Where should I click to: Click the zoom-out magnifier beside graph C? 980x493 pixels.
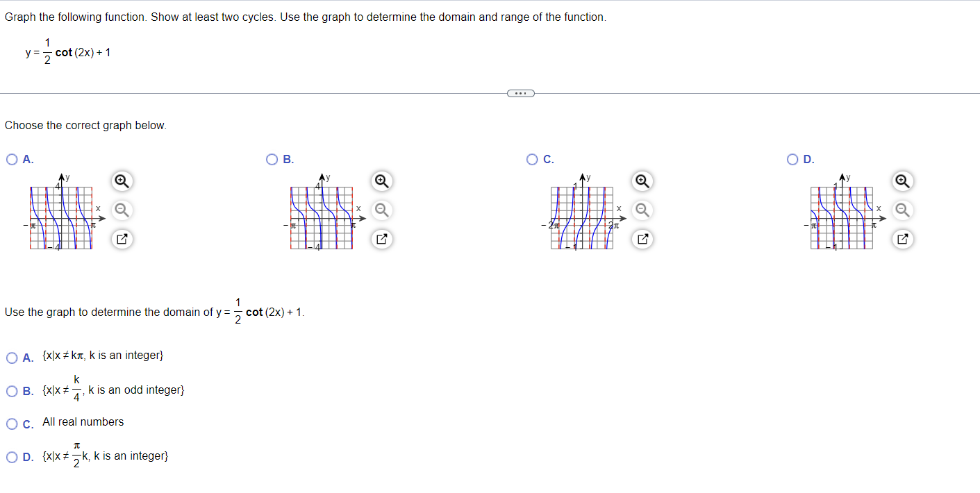coord(642,210)
